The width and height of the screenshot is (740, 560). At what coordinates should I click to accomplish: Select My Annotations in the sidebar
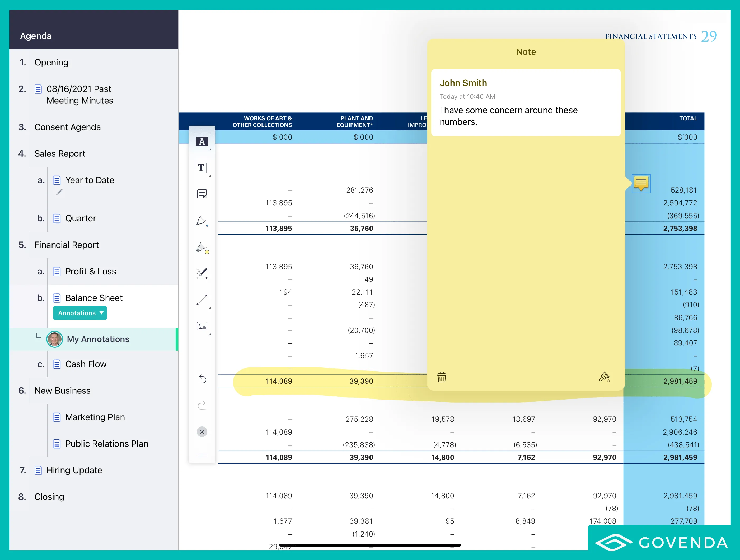click(98, 339)
